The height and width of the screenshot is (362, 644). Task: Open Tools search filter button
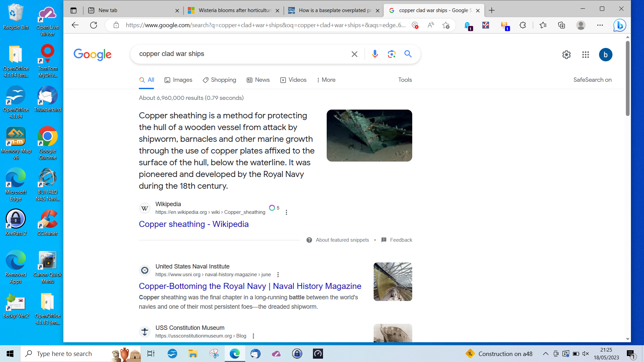click(x=405, y=80)
